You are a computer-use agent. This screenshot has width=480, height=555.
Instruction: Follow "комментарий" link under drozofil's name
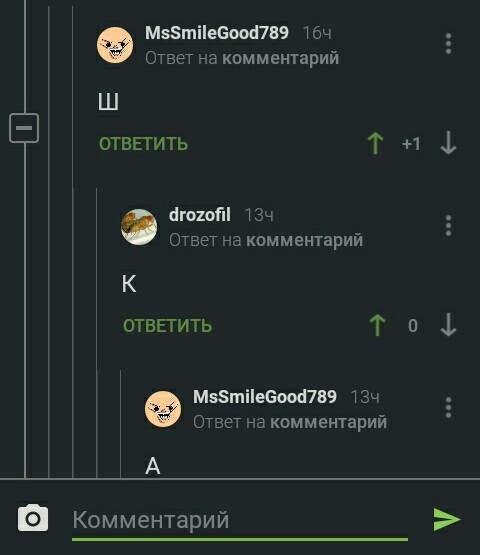pos(305,240)
